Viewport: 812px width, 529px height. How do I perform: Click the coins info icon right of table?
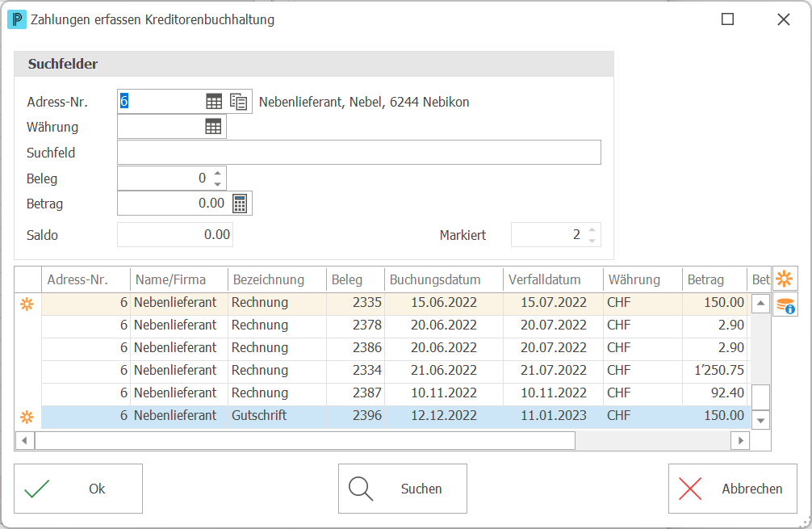click(x=785, y=304)
